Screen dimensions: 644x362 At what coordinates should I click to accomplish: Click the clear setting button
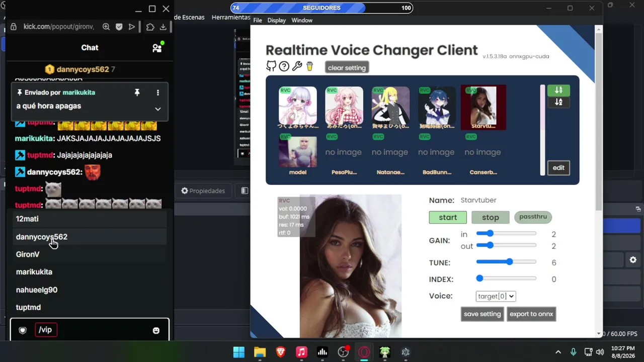347,68
